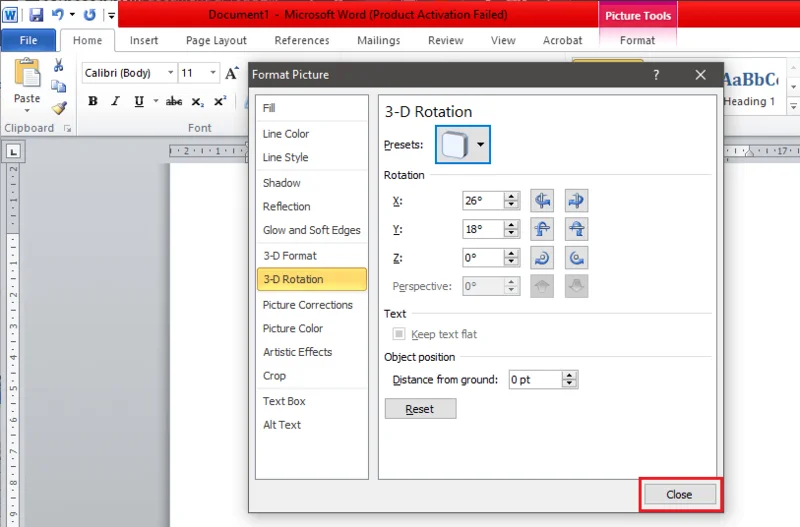Toggle Italic formatting
Screen dimensions: 800x527
tap(116, 101)
